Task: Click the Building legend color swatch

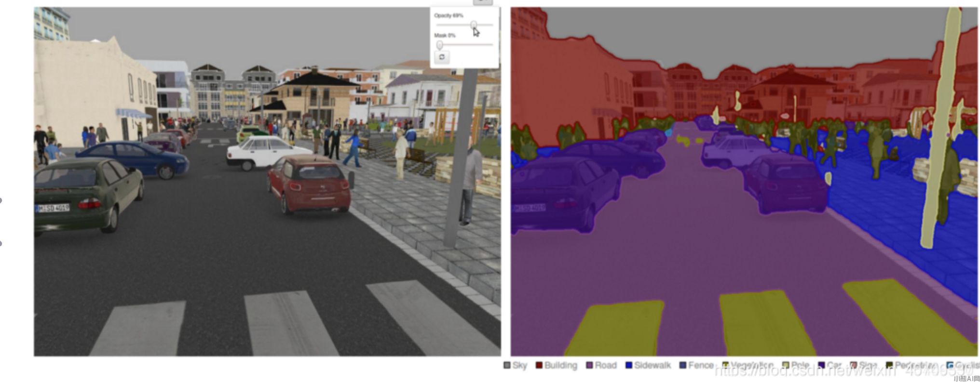Action: (x=539, y=365)
